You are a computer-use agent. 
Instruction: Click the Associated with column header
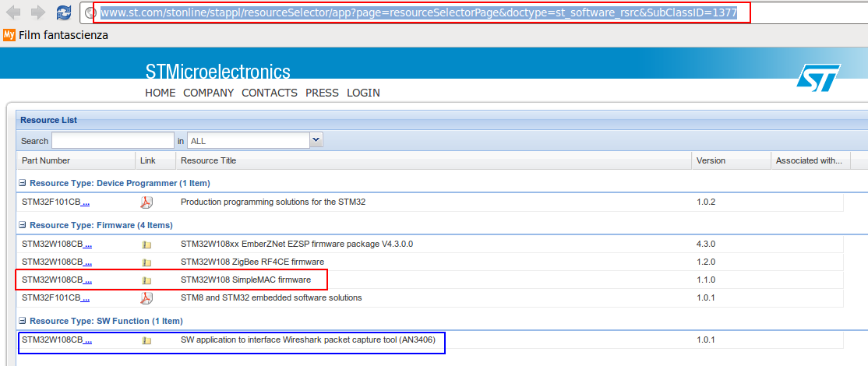(809, 160)
